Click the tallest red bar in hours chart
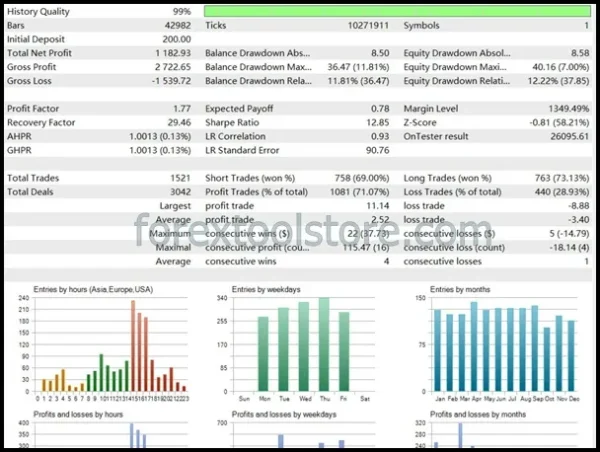The image size is (600, 452). [133, 346]
